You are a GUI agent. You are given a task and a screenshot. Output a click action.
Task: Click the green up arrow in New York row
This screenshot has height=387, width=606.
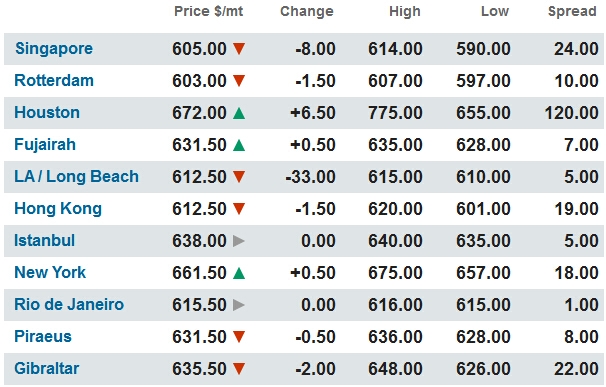pos(239,273)
